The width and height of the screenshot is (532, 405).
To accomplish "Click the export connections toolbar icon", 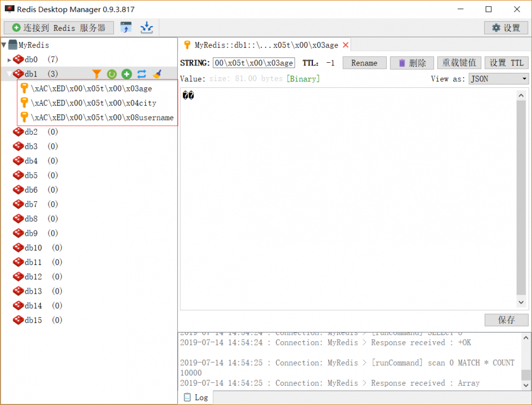I will [127, 27].
